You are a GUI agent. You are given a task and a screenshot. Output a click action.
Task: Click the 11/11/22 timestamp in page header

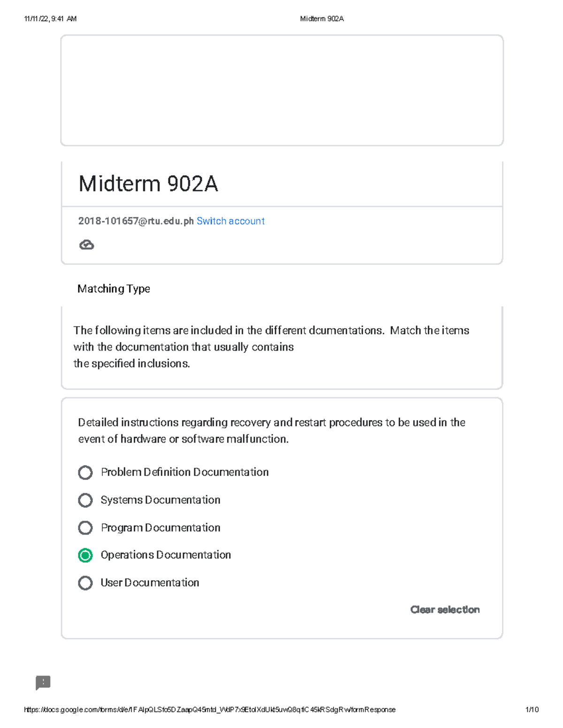(50, 19)
